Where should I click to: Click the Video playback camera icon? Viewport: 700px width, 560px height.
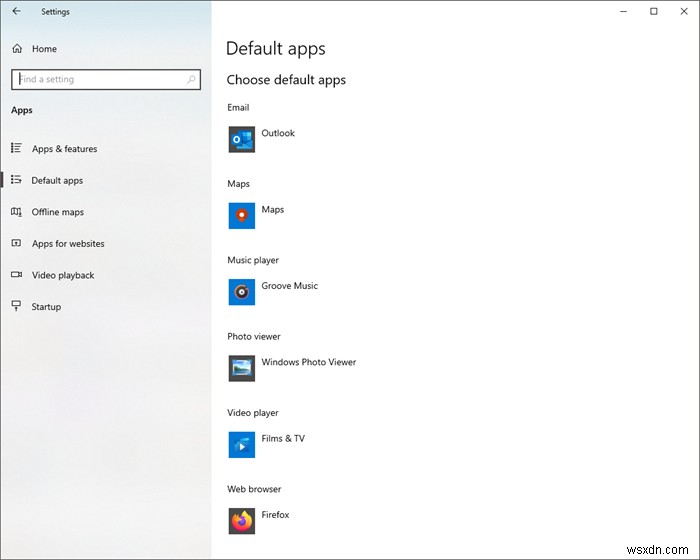16,275
